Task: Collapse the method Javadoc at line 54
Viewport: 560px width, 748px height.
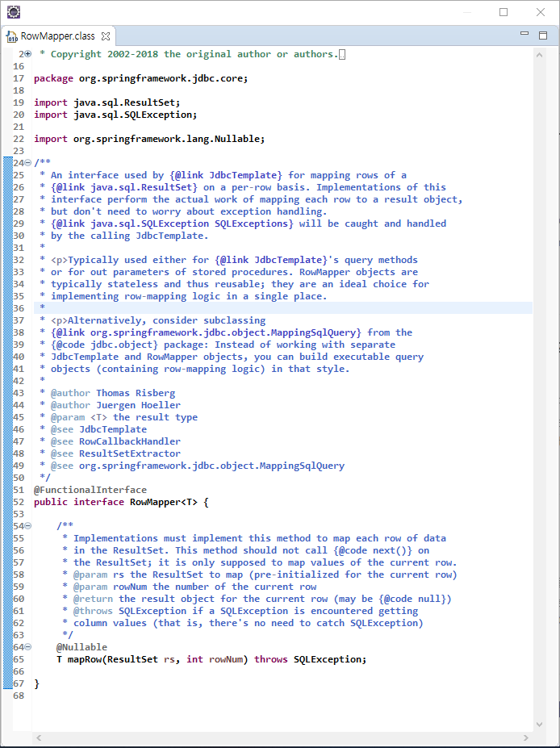Action: coord(27,526)
